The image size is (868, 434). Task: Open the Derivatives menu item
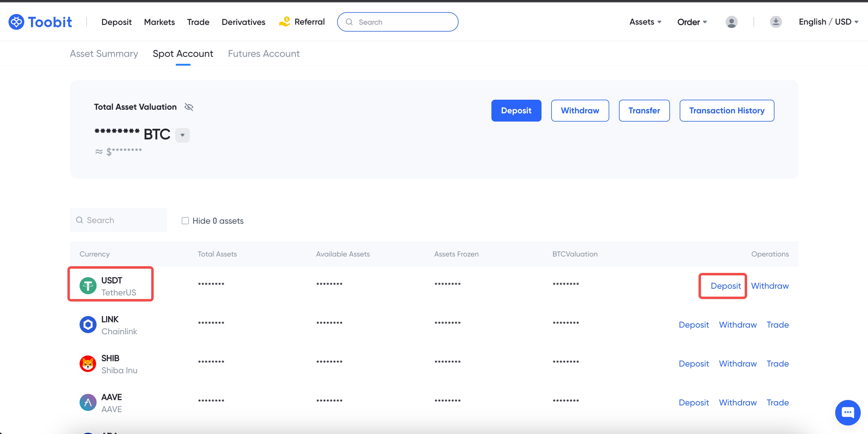point(243,22)
